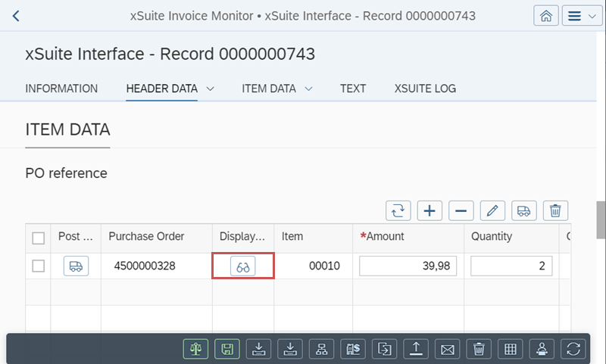This screenshot has height=364, width=606.
Task: Click the save floppy disk icon in footer
Action: point(227,349)
